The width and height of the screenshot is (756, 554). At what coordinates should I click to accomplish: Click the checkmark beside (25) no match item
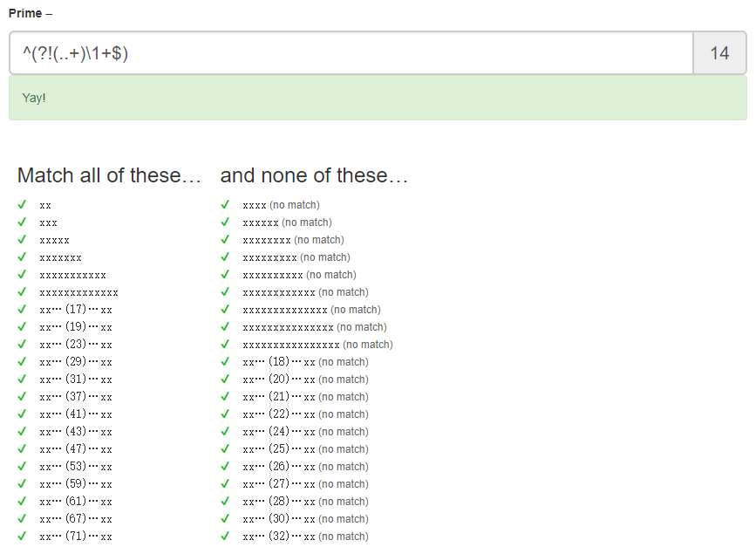click(225, 448)
